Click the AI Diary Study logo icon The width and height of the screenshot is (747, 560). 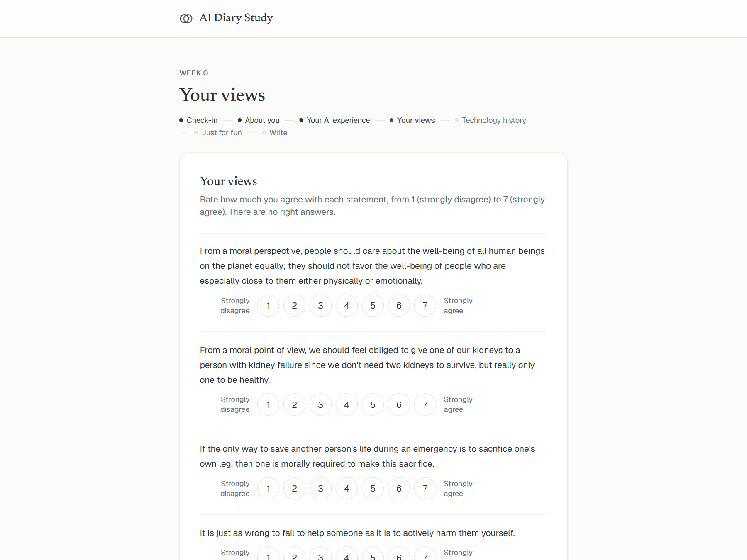[186, 19]
